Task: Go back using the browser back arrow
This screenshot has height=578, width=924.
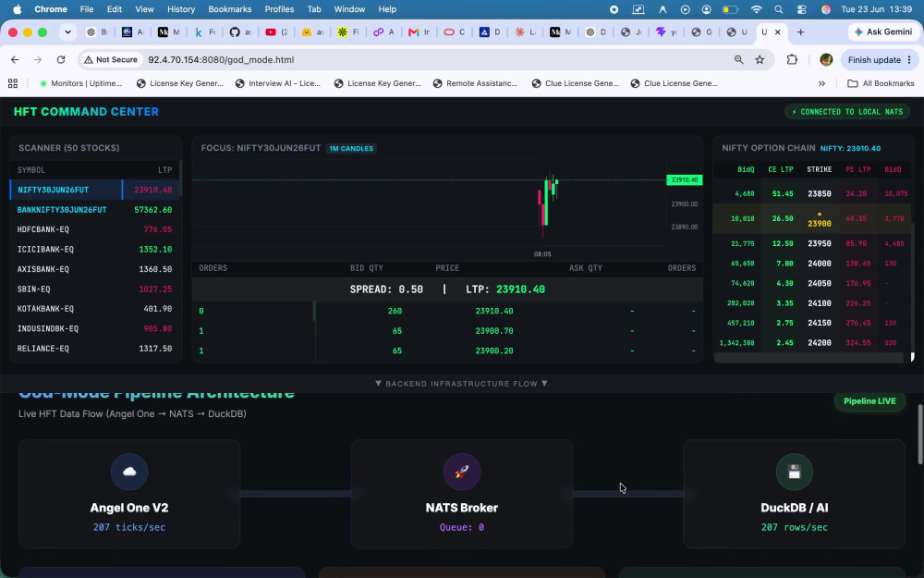Action: (x=15, y=59)
